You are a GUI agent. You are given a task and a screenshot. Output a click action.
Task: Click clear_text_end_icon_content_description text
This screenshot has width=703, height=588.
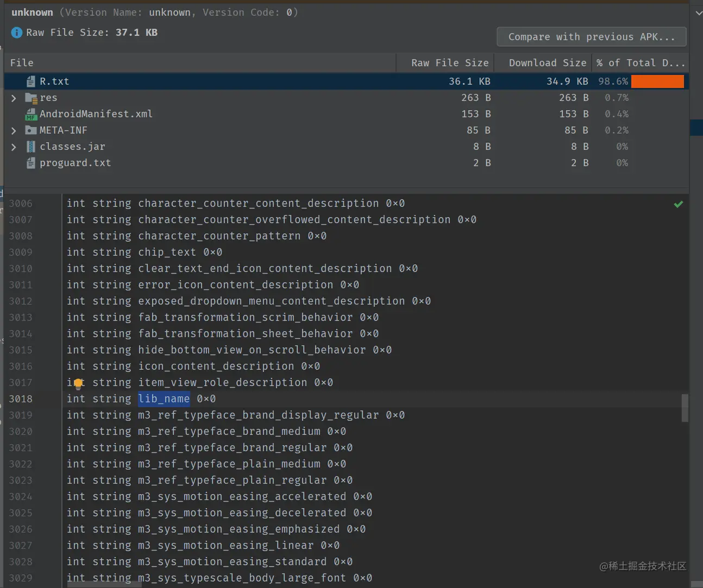click(x=265, y=269)
